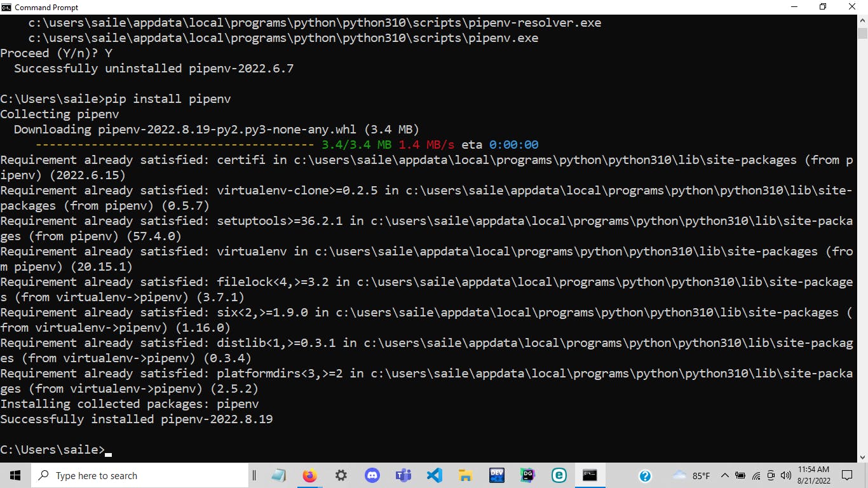Open the volume speaker tray icon

point(786,475)
